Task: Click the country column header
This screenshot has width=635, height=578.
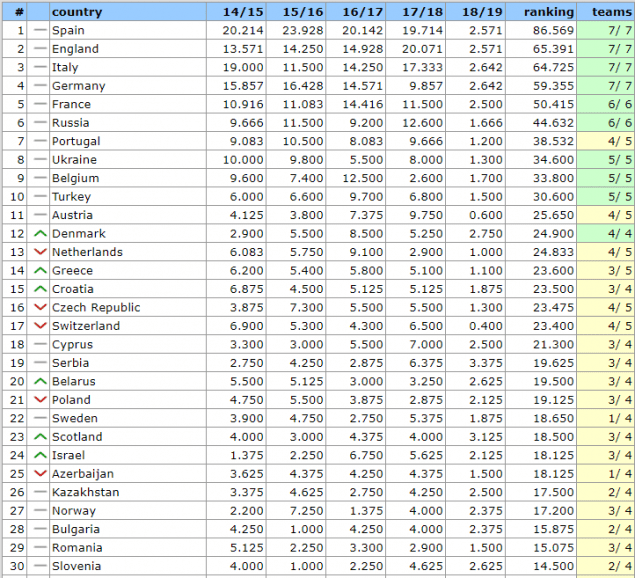Action: [x=76, y=12]
